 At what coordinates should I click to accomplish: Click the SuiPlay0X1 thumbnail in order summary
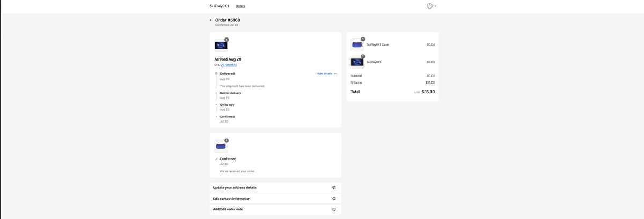357,62
